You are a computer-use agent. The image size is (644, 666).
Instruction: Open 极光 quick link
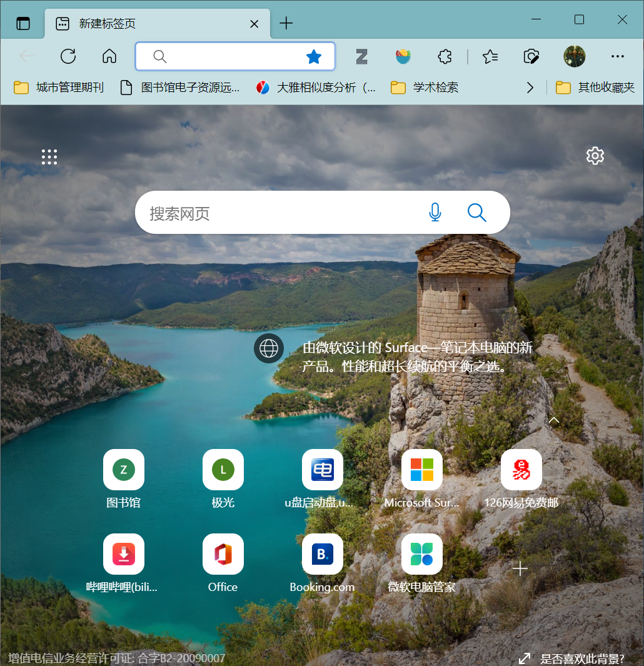(223, 478)
